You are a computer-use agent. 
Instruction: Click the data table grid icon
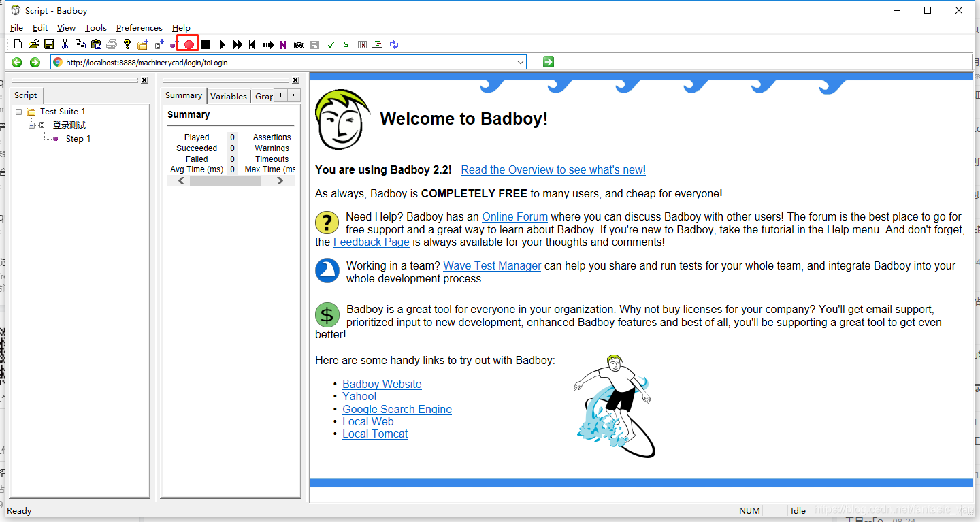point(362,45)
